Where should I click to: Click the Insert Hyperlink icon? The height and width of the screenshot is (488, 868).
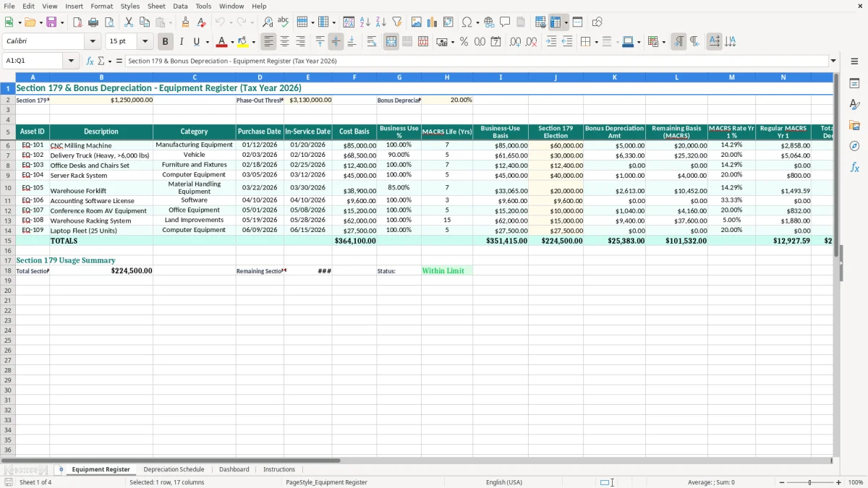click(489, 22)
